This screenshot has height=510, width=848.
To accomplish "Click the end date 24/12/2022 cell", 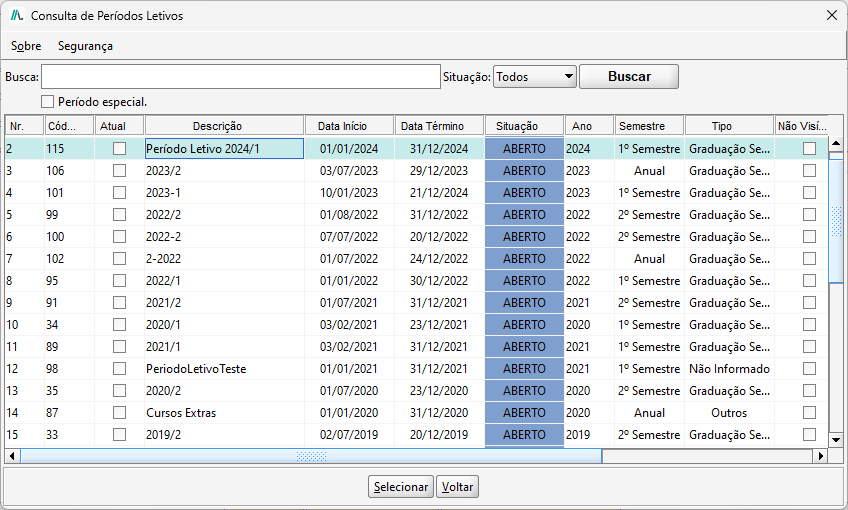I will tap(439, 259).
